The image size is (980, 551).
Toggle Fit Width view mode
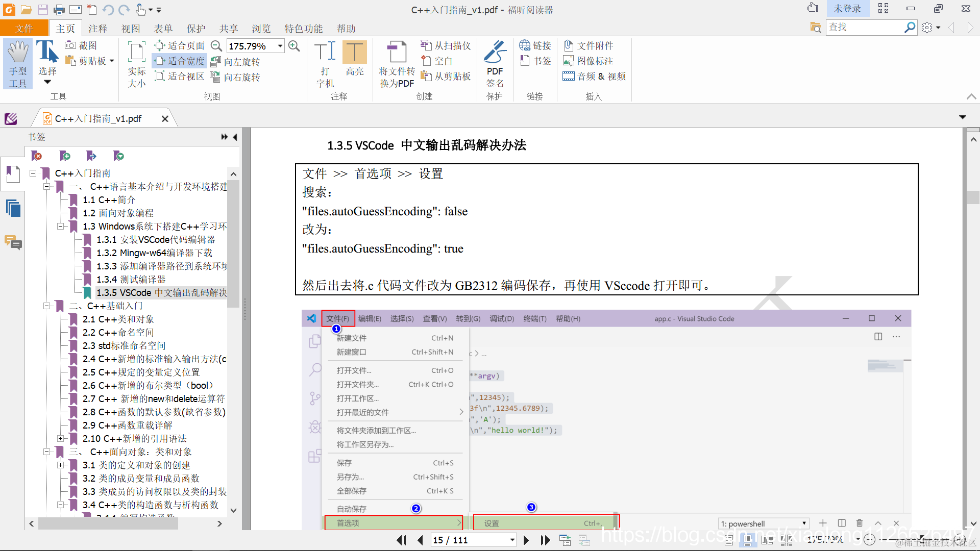[180, 61]
